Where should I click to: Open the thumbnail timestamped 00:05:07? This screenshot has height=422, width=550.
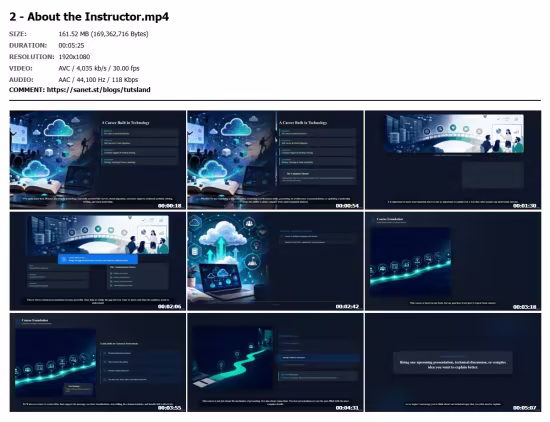[453, 362]
